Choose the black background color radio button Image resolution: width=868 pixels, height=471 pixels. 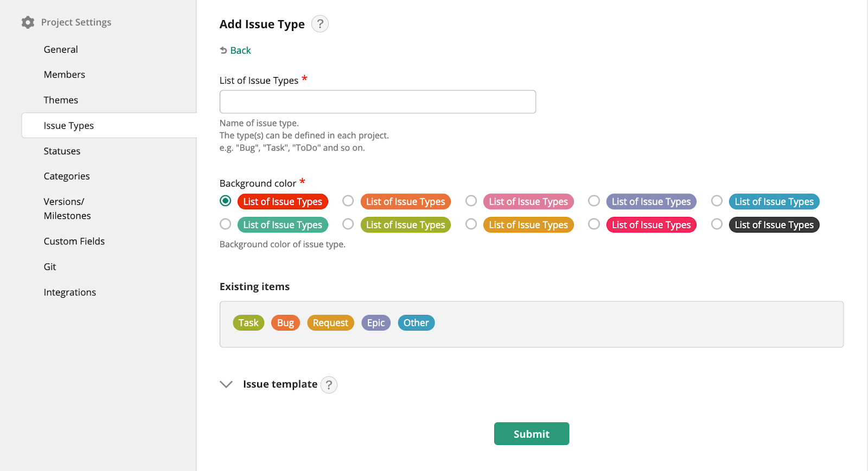coord(717,224)
